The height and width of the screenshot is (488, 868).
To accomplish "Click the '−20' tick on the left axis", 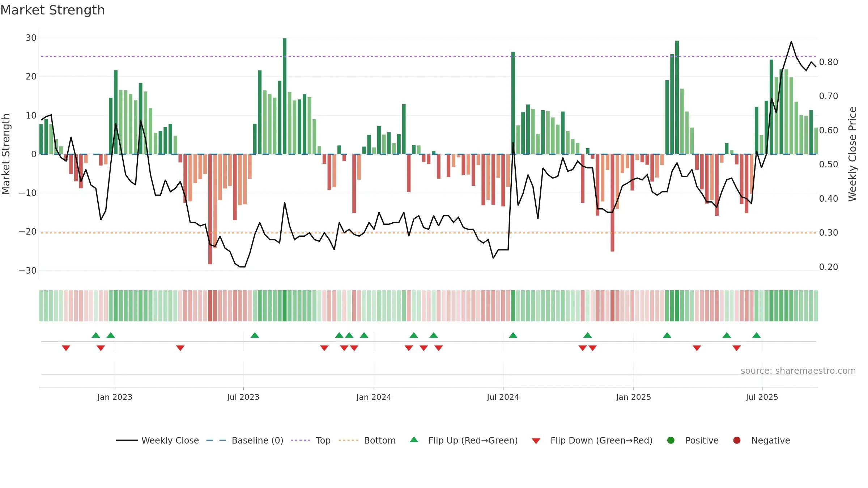I will click(28, 232).
